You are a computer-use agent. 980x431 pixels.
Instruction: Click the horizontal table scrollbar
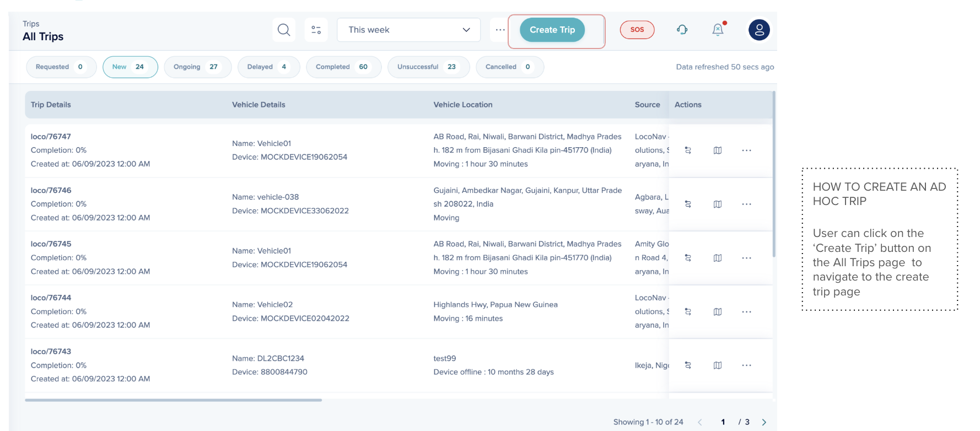click(173, 400)
